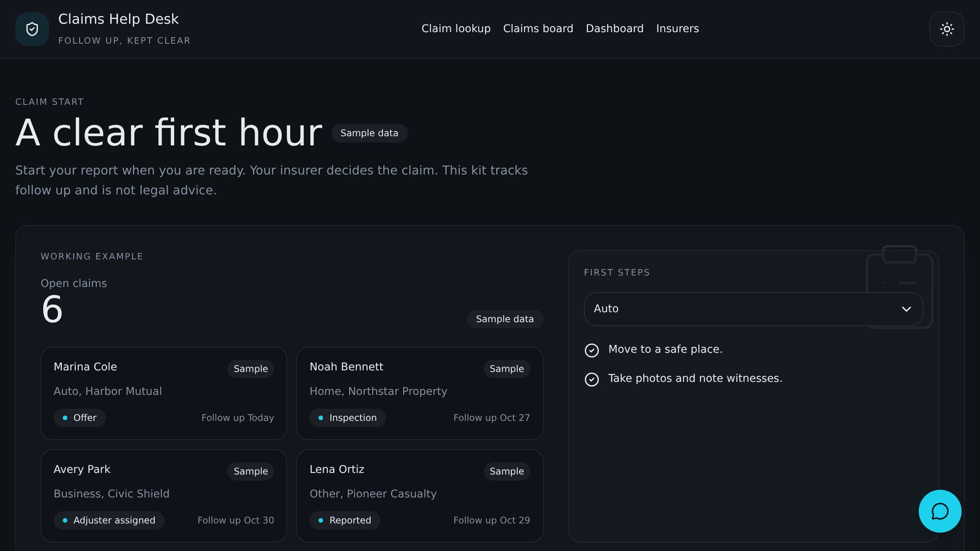The height and width of the screenshot is (551, 980).
Task: Click the Sample badge on Lena Ortiz
Action: [507, 471]
